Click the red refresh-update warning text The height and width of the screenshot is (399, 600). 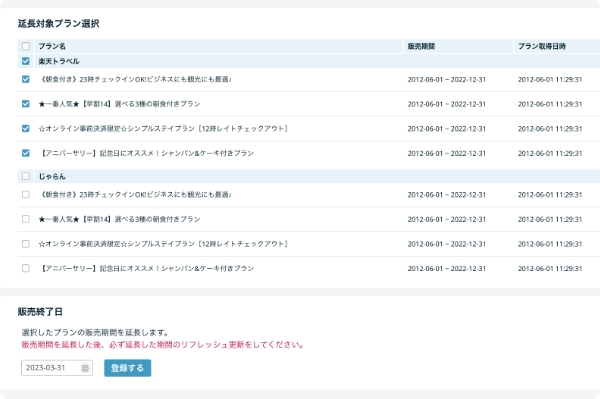(163, 345)
